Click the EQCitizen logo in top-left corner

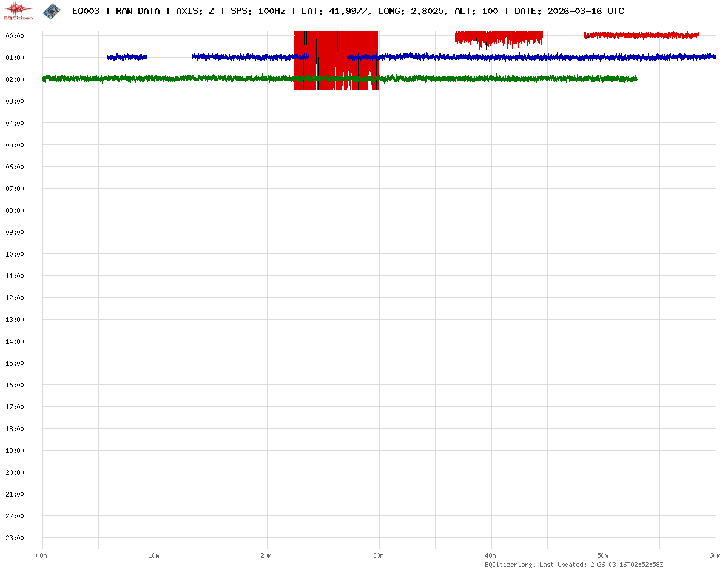pyautogui.click(x=19, y=11)
